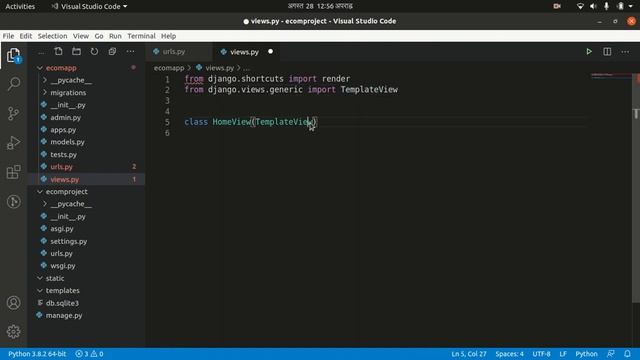Screen dimensions: 640x360
Task: Click the New Folder icon in explorer
Action: point(76,51)
